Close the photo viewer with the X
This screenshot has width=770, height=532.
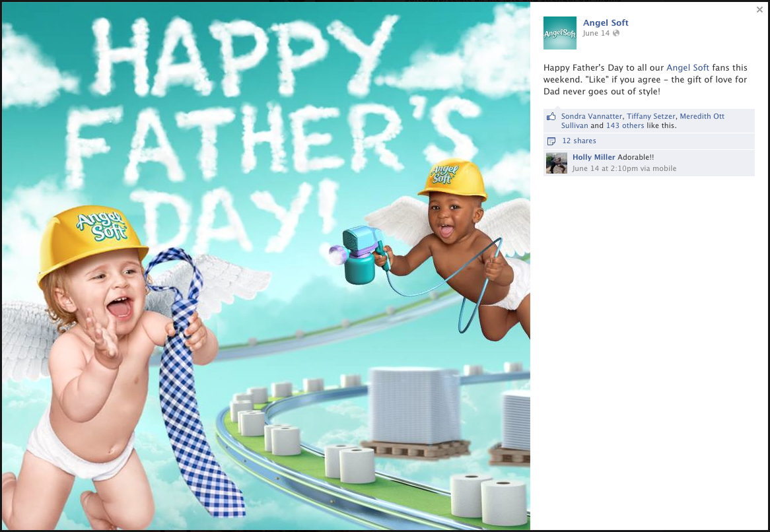pos(759,10)
